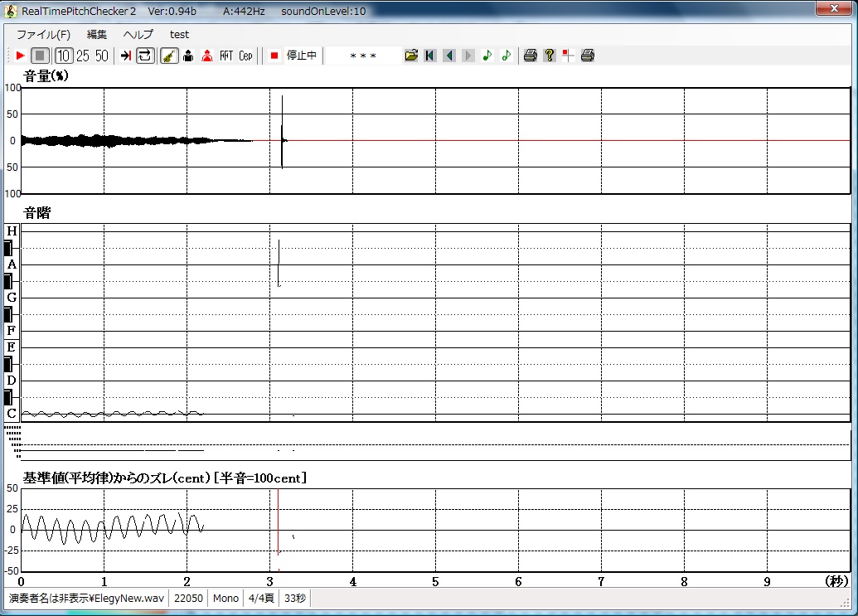This screenshot has width=858, height=616.
Task: Click the first printer icon
Action: [531, 56]
